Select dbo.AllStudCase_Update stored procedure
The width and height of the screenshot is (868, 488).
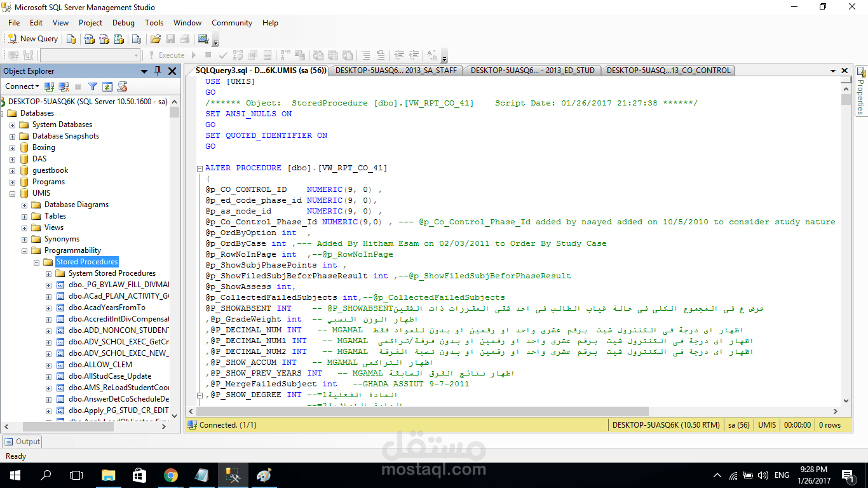click(x=110, y=376)
